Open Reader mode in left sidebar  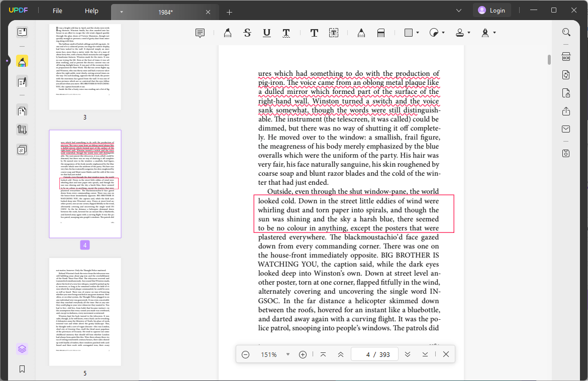[22, 32]
